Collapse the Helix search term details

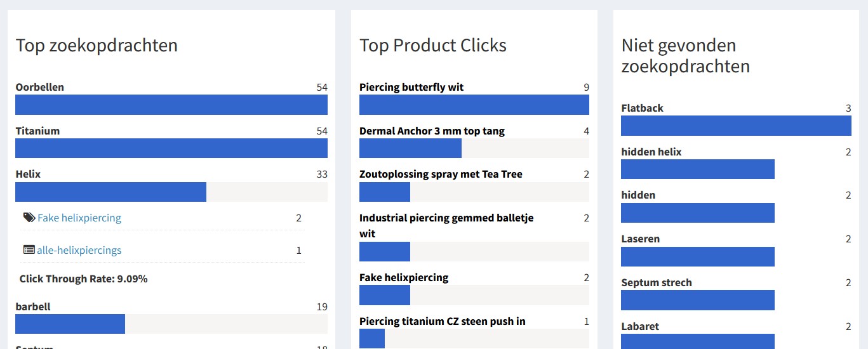point(28,174)
